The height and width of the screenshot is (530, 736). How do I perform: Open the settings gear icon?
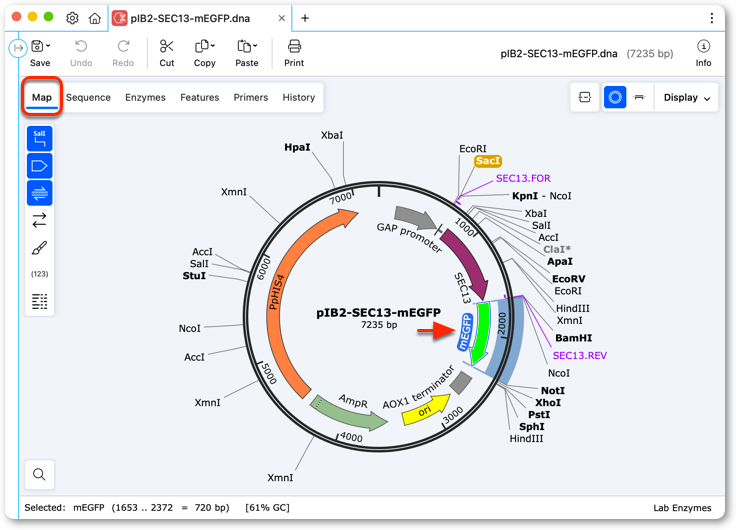72,18
